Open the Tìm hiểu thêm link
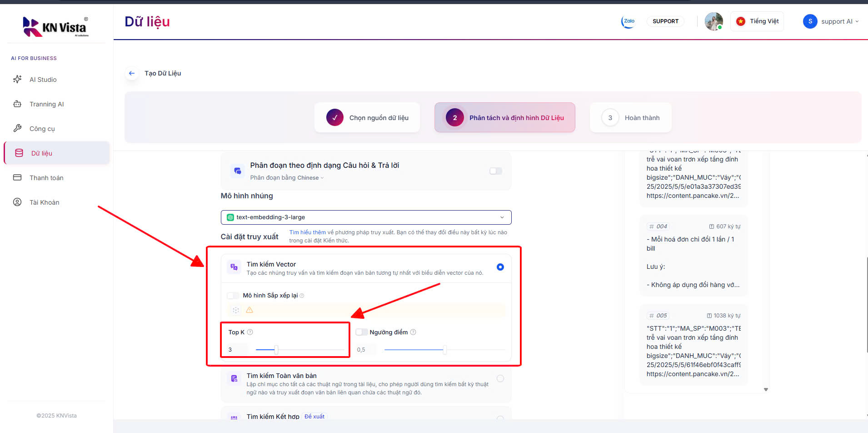Viewport: 868px width, 433px height. click(307, 232)
